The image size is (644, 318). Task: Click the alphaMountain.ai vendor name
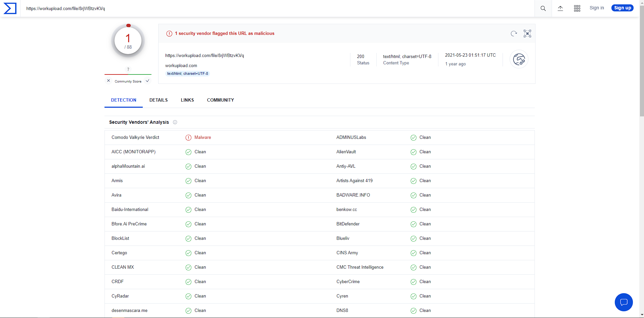(128, 166)
